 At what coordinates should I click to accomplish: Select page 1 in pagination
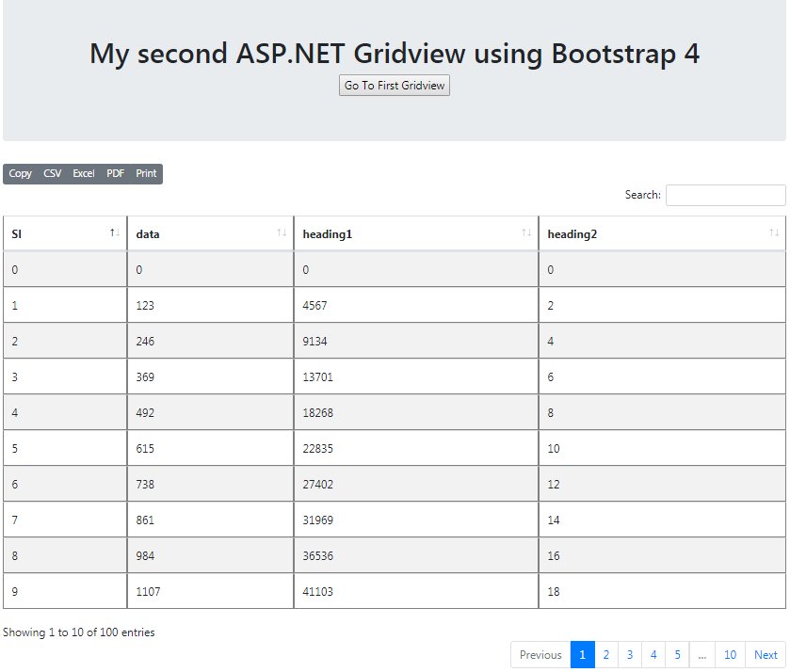click(x=583, y=655)
